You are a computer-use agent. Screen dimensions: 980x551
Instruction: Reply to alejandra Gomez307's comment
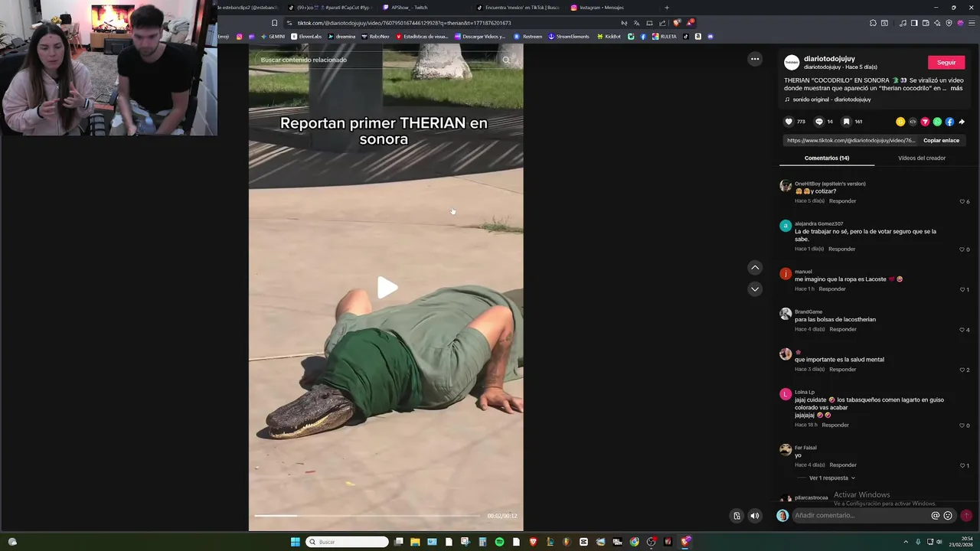coord(841,249)
